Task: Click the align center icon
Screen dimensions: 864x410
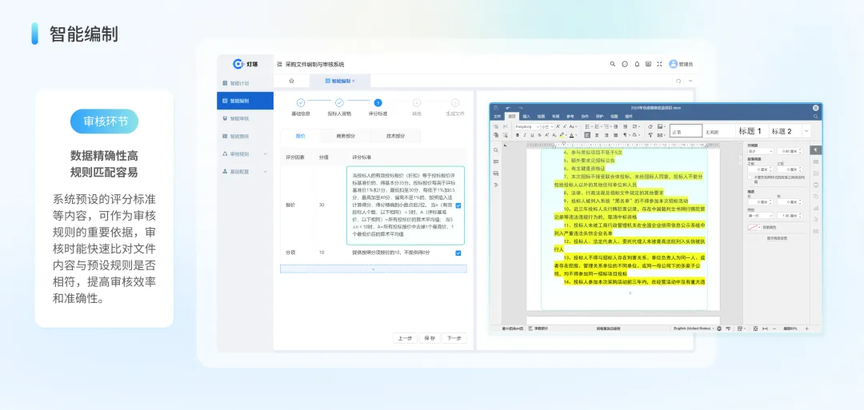Action: tap(597, 135)
